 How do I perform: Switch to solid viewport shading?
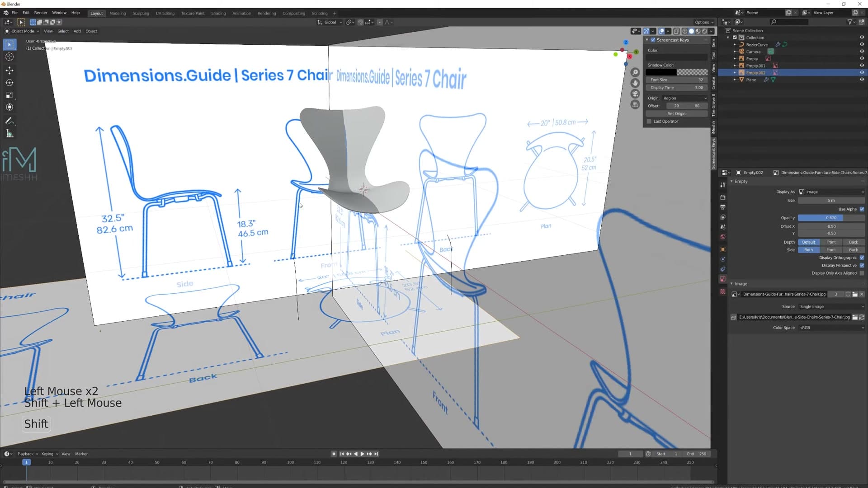click(691, 31)
